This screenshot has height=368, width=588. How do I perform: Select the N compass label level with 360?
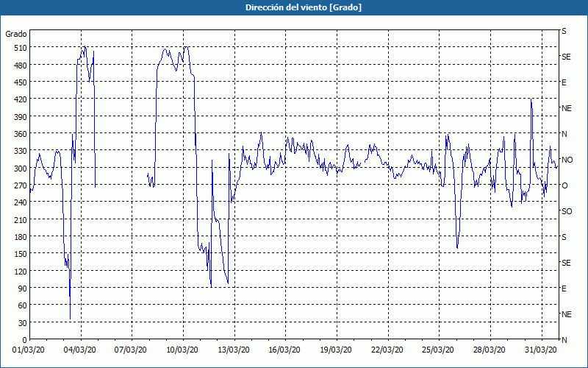pyautogui.click(x=564, y=134)
